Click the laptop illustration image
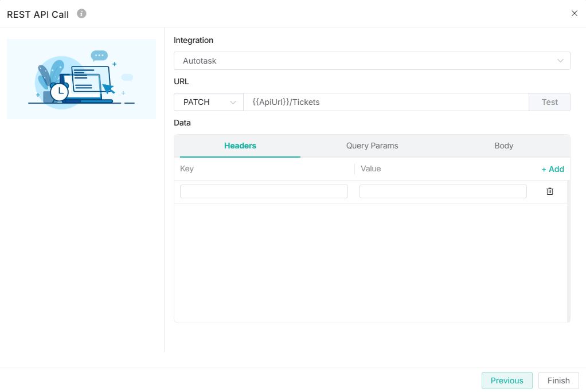586x392 pixels. pyautogui.click(x=81, y=79)
